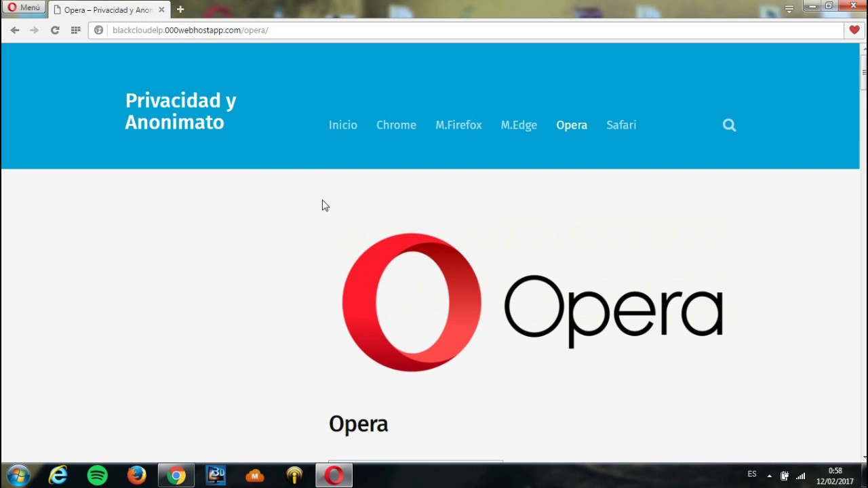The height and width of the screenshot is (488, 868).
Task: Open the tab menu icon in the title bar
Action: 789,9
